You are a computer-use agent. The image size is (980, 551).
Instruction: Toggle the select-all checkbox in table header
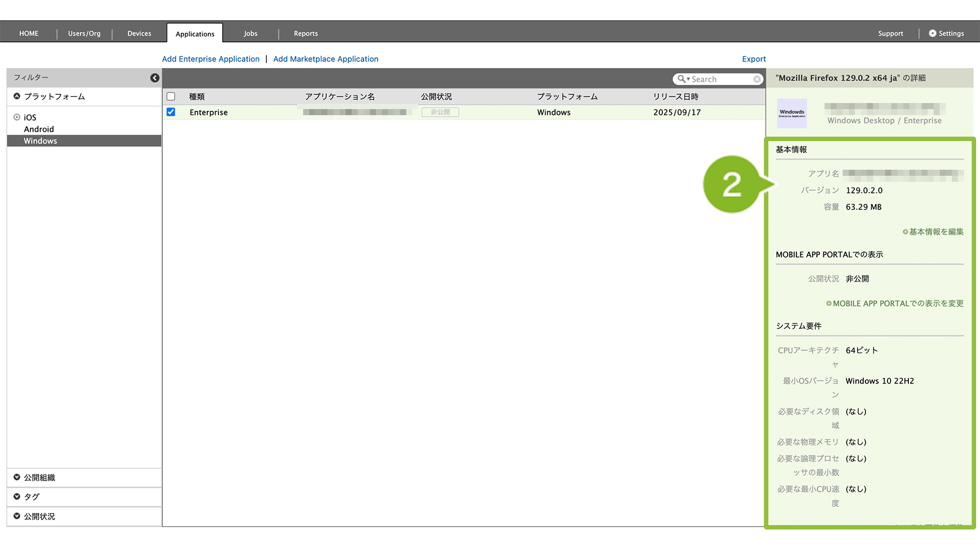pyautogui.click(x=171, y=96)
